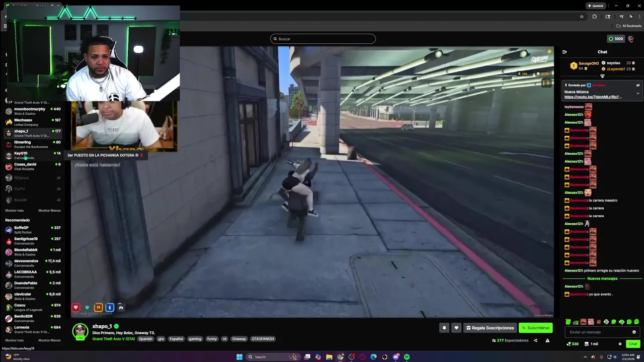
Task: Open Windows Start menu
Action: (x=239, y=357)
